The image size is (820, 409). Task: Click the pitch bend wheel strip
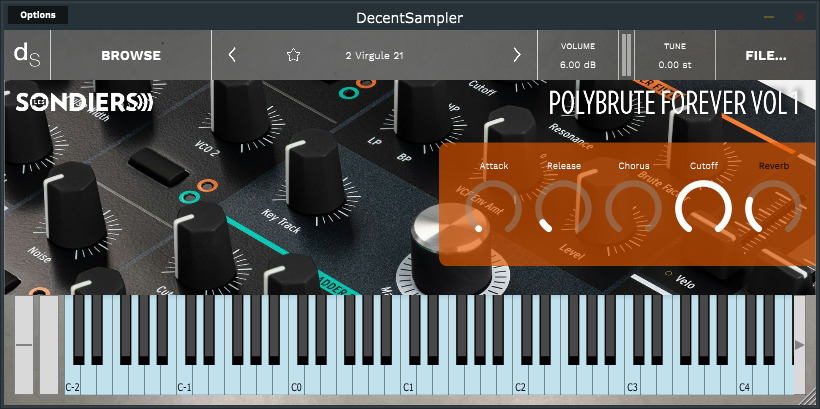[24, 345]
